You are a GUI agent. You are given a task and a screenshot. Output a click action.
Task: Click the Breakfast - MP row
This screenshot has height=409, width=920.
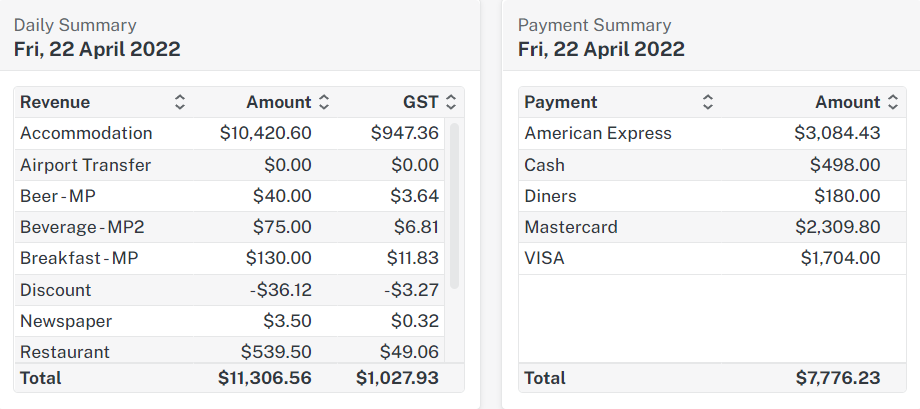[x=79, y=258]
